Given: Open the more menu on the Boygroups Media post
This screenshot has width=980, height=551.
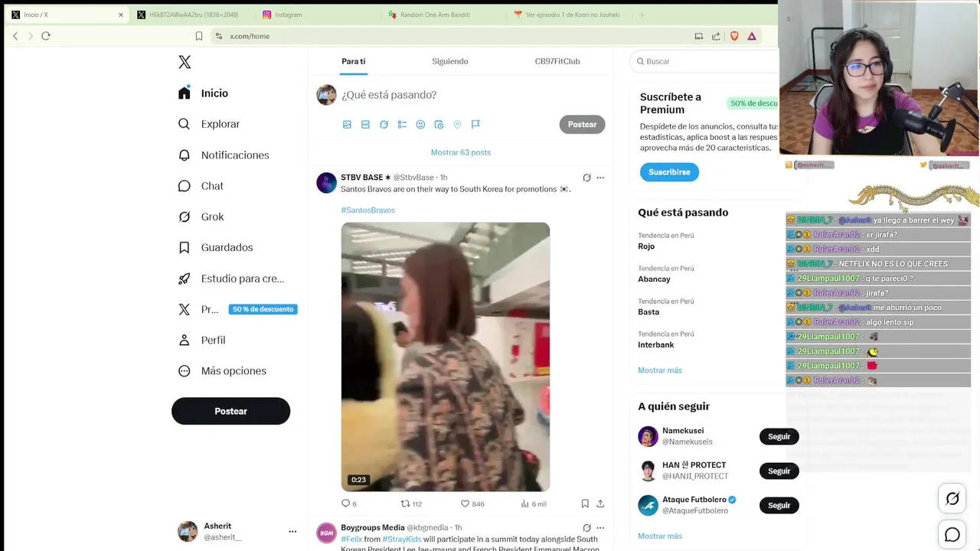Looking at the screenshot, I should (x=600, y=528).
